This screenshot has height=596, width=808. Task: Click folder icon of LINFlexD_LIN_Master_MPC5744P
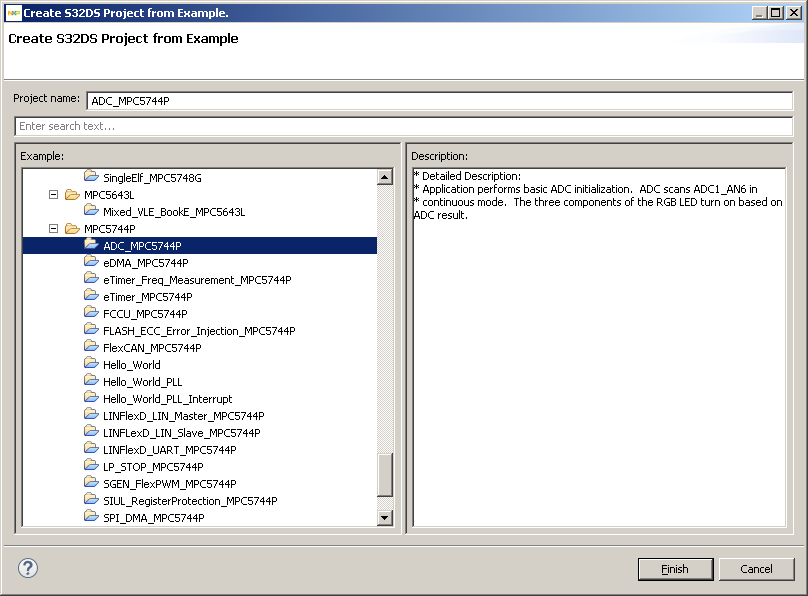[x=91, y=415]
